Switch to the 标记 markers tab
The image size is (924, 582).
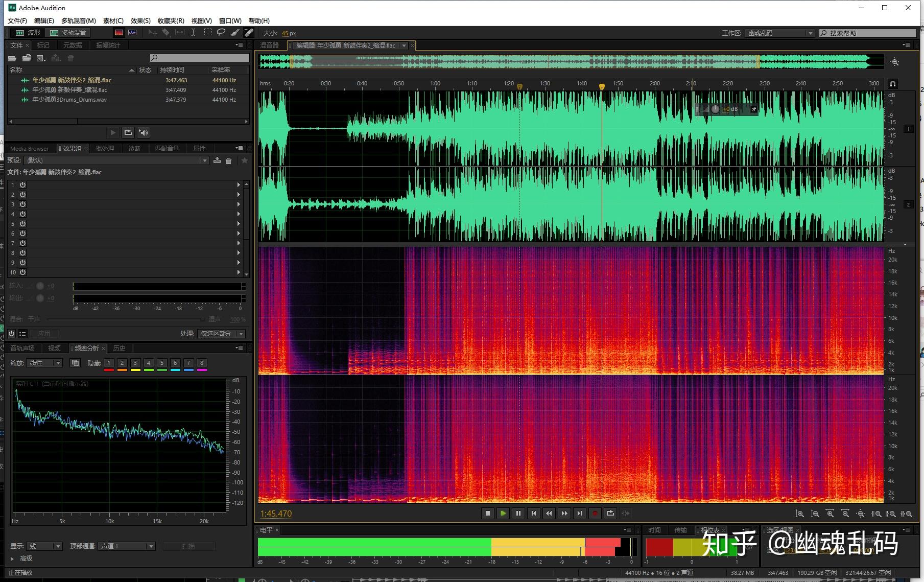coord(43,45)
